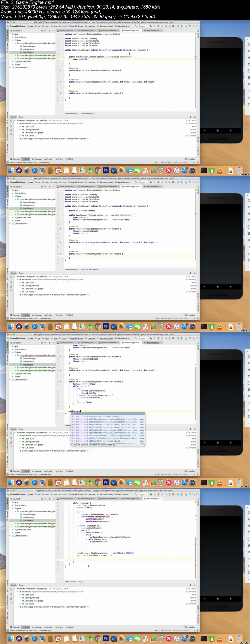Click hide icon of third frame's Build panel
Screen dimensions: 250x644
[x=195, y=429]
